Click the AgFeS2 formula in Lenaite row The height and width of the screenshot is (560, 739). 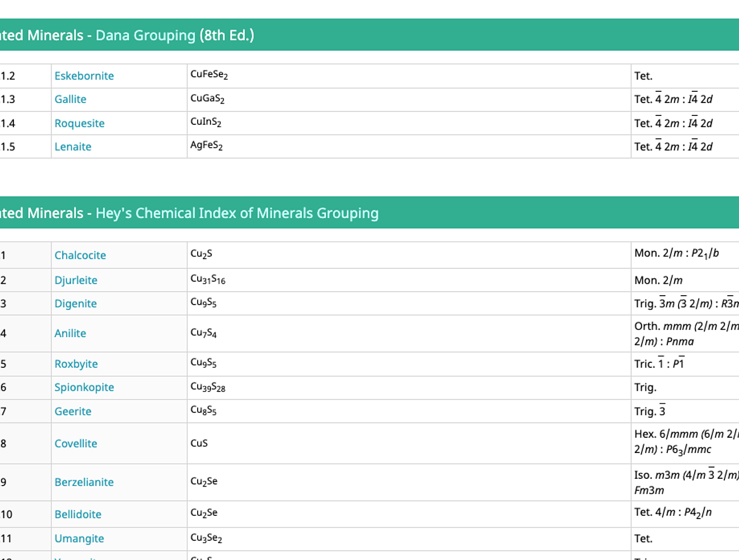pos(207,146)
